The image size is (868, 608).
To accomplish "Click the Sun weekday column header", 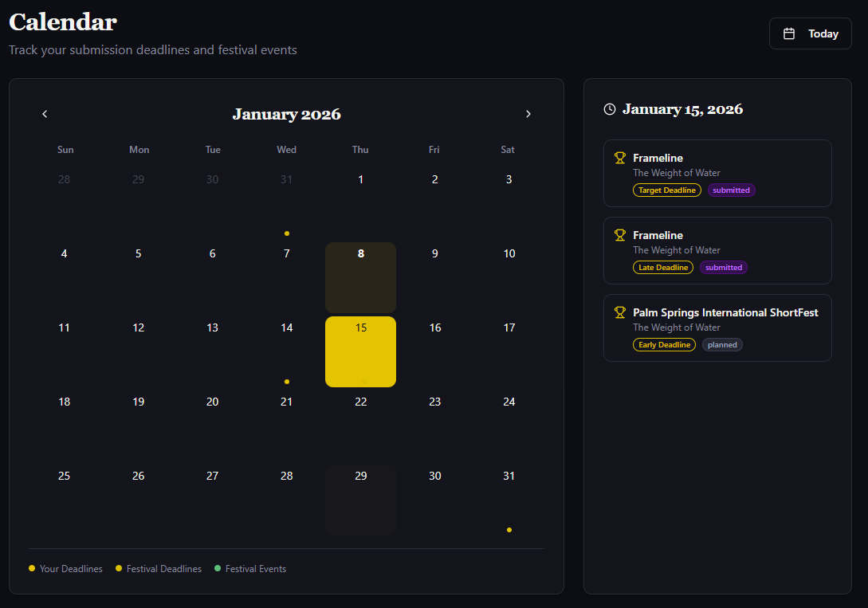I will point(65,149).
